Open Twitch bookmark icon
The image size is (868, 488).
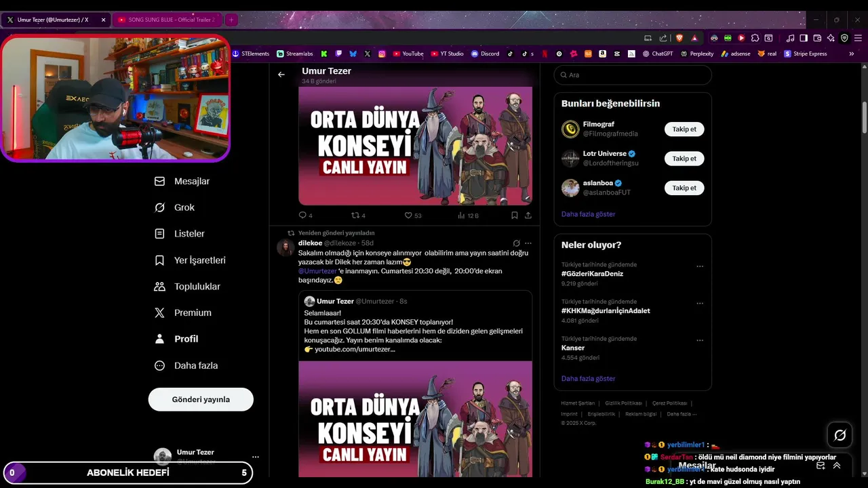pyautogui.click(x=338, y=54)
